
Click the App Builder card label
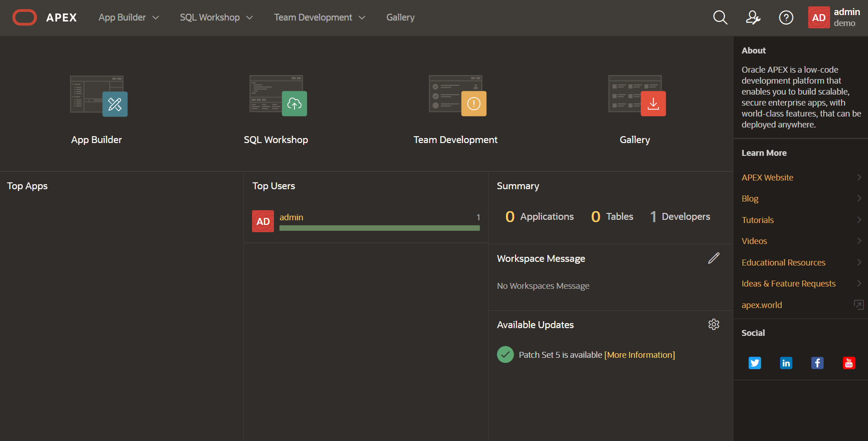(96, 140)
